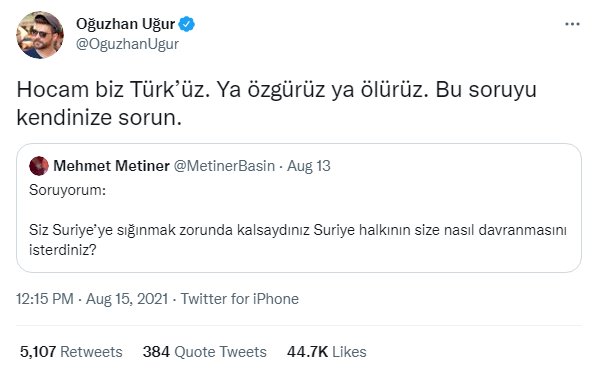598x377 pixels.
Task: View the 5,107 Retweets list
Action: [71, 352]
